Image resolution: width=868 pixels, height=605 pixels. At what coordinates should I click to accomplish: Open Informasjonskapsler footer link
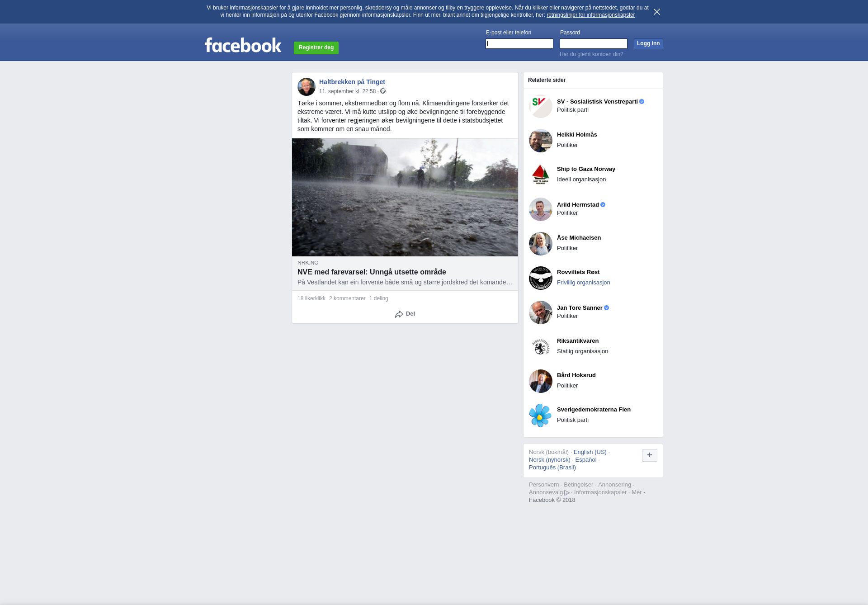tap(600, 492)
